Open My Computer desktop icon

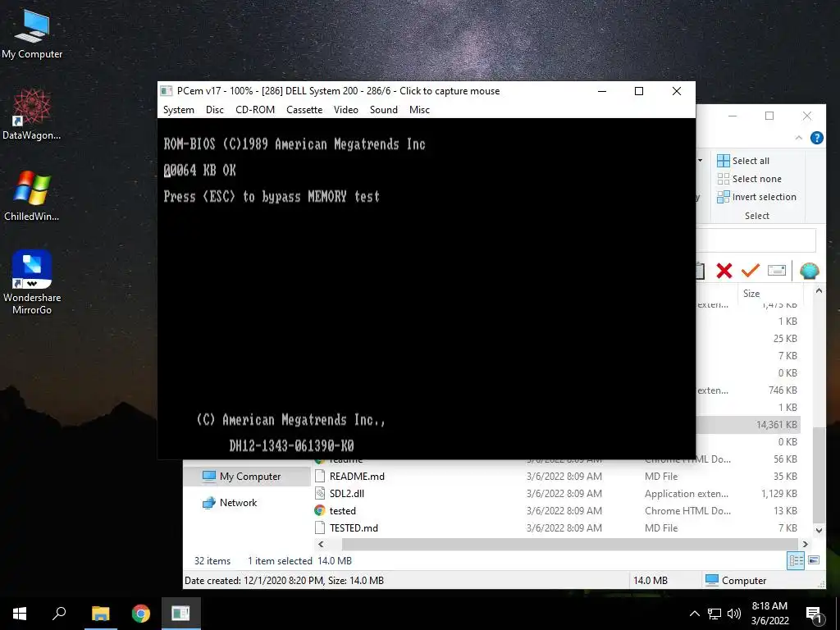coord(32,34)
